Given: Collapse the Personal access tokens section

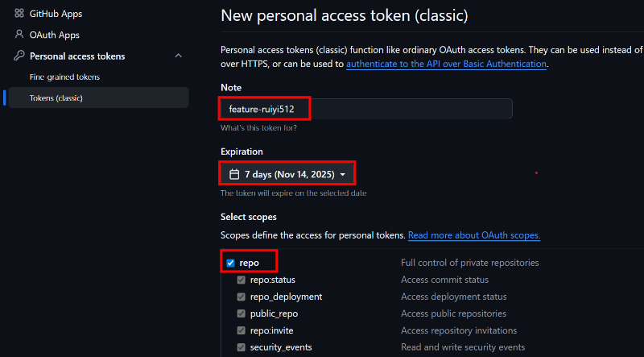Looking at the screenshot, I should (178, 56).
